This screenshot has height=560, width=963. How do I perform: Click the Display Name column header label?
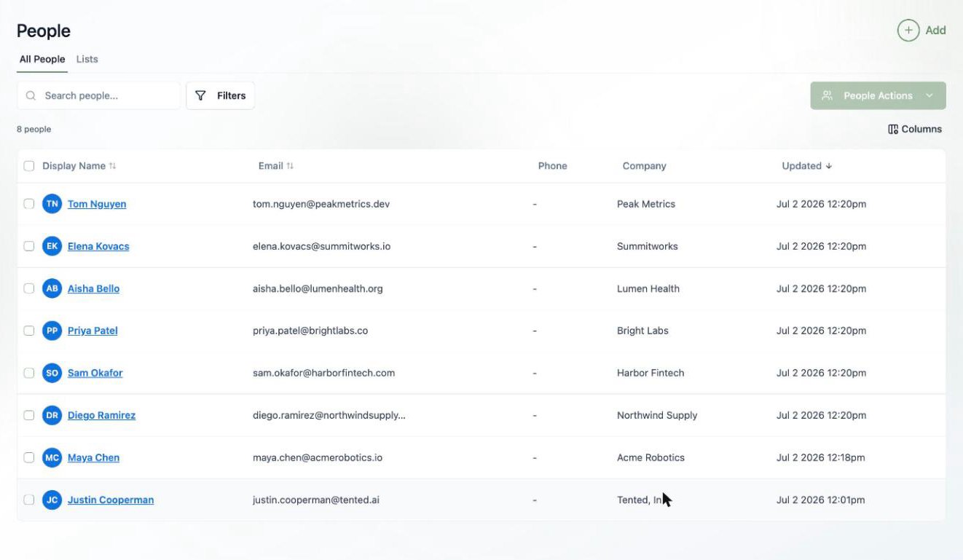coord(74,166)
